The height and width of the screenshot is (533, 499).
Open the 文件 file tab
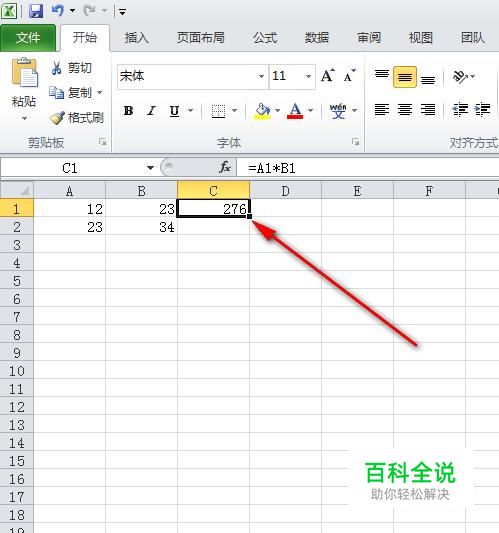coord(28,37)
